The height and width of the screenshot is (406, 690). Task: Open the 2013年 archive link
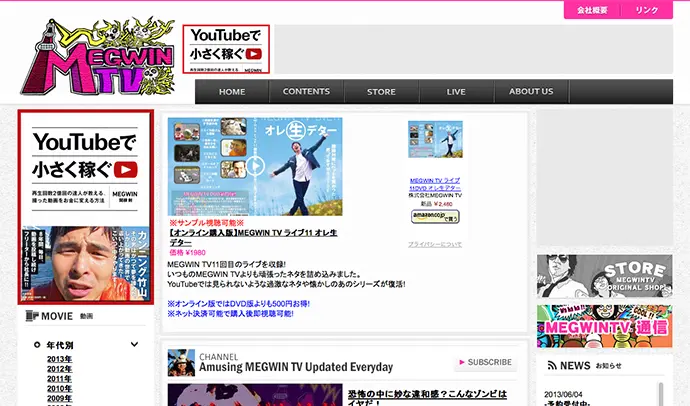pyautogui.click(x=59, y=359)
